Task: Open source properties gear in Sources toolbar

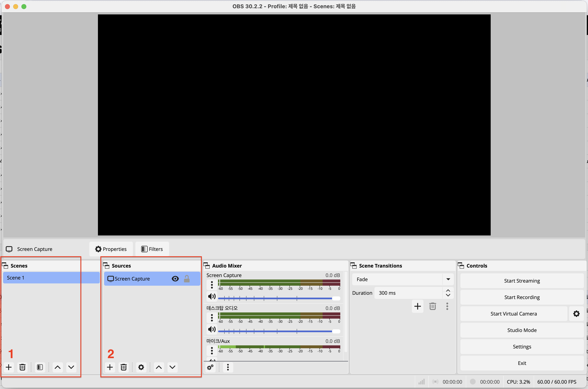Action: pos(141,367)
